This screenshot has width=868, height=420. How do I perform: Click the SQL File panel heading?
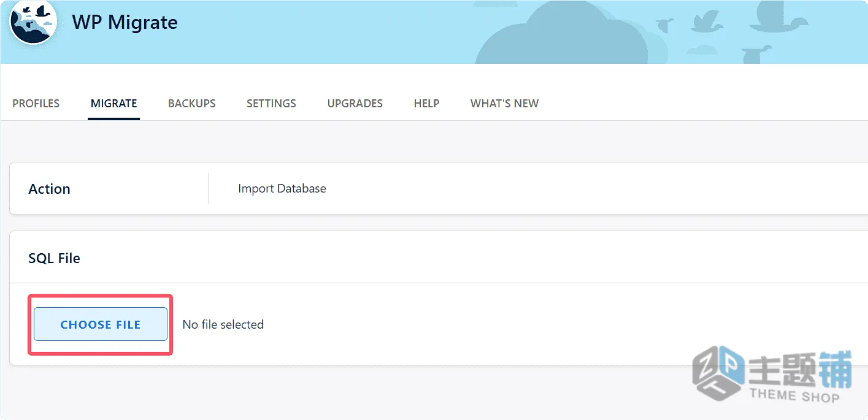click(x=54, y=258)
